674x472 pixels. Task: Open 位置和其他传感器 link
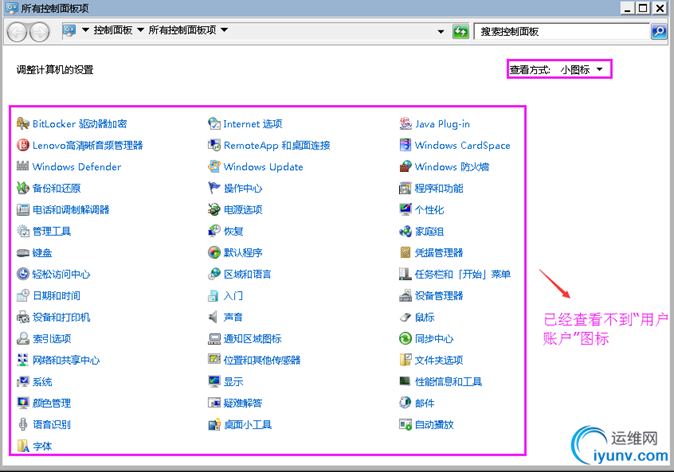262,360
